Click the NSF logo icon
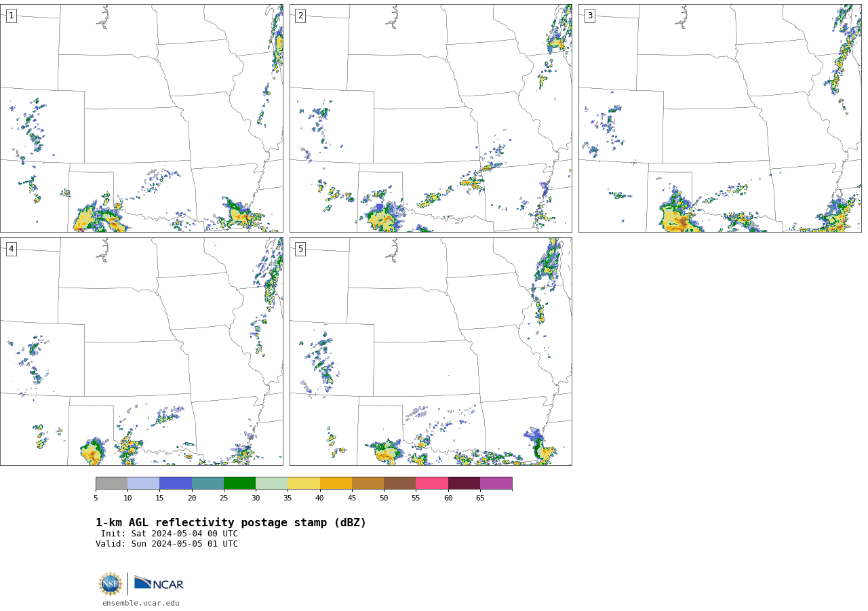 click(111, 584)
